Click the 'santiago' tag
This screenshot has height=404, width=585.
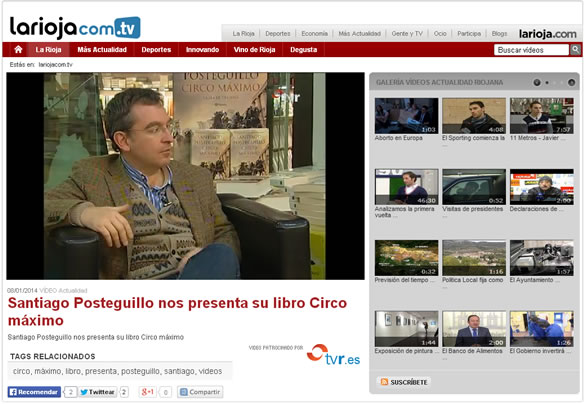coord(179,372)
